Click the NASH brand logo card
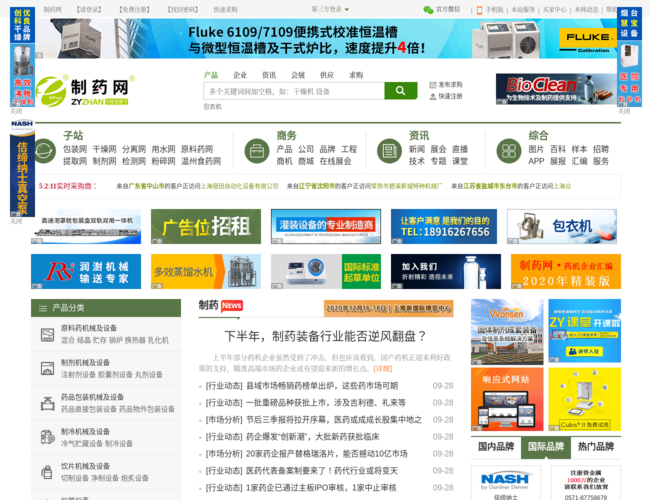Image resolution: width=650 pixels, height=500 pixels. [506, 483]
